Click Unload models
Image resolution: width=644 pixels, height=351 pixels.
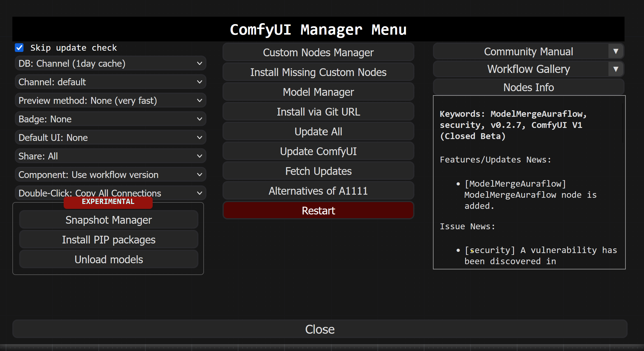[x=108, y=259]
